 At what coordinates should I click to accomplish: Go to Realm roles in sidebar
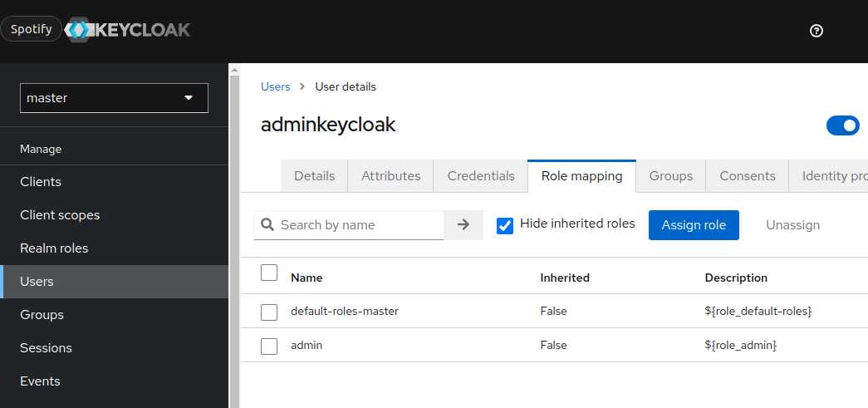54,248
